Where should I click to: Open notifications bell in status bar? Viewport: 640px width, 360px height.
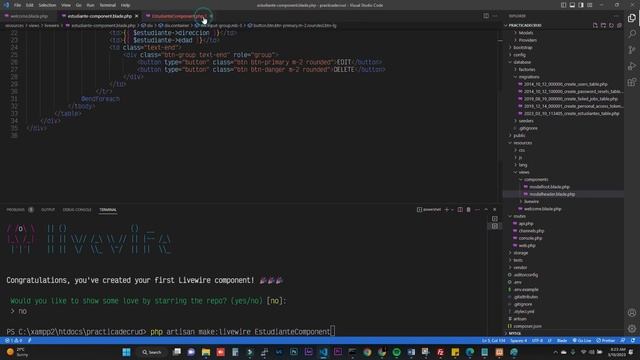coord(633,340)
